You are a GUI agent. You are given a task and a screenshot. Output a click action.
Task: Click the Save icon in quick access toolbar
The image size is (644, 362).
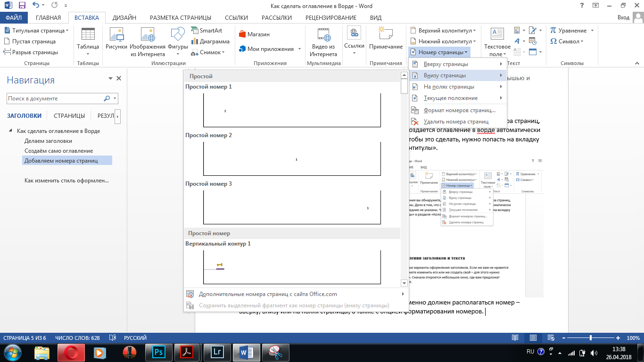click(x=22, y=6)
